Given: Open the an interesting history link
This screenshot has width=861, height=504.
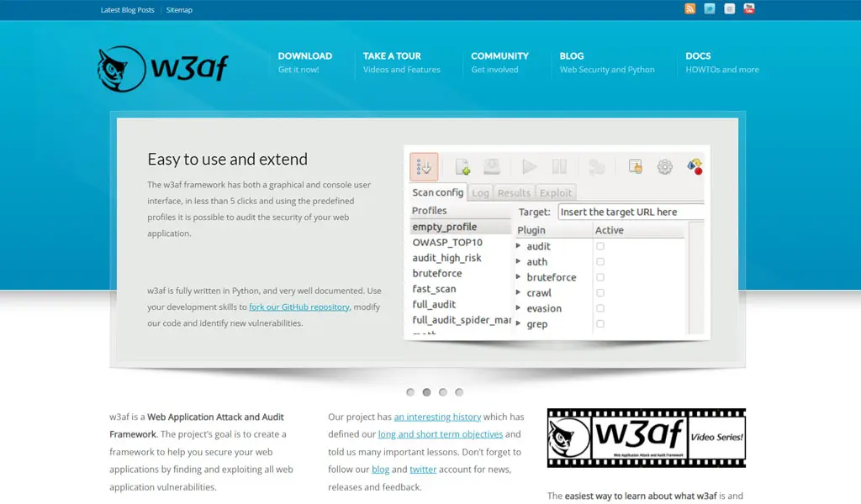Looking at the screenshot, I should click(x=437, y=417).
